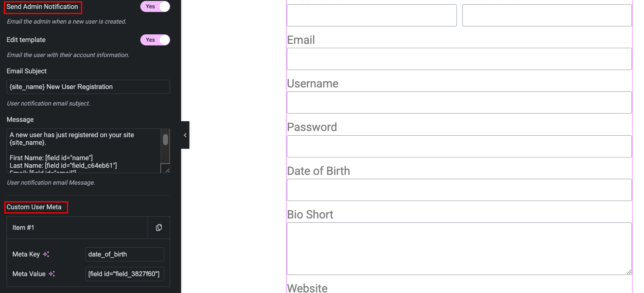Click the Message textarea resize handle
644x293 pixels.
click(167, 170)
